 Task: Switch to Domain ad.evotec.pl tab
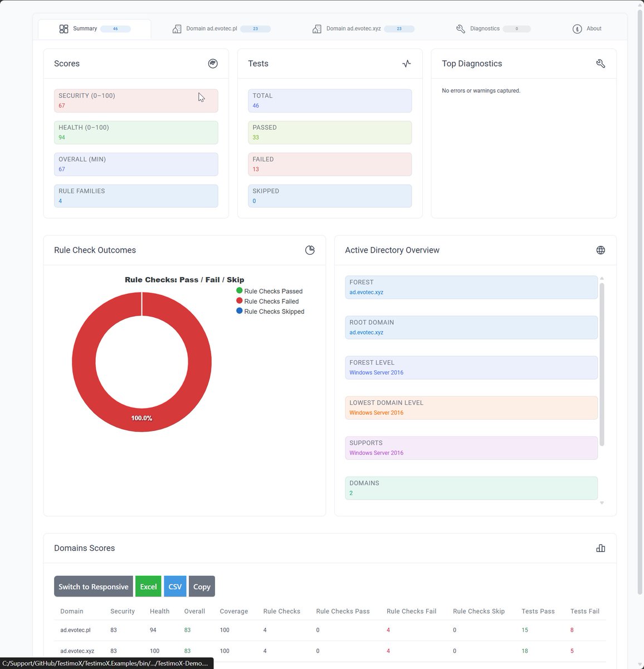click(221, 29)
